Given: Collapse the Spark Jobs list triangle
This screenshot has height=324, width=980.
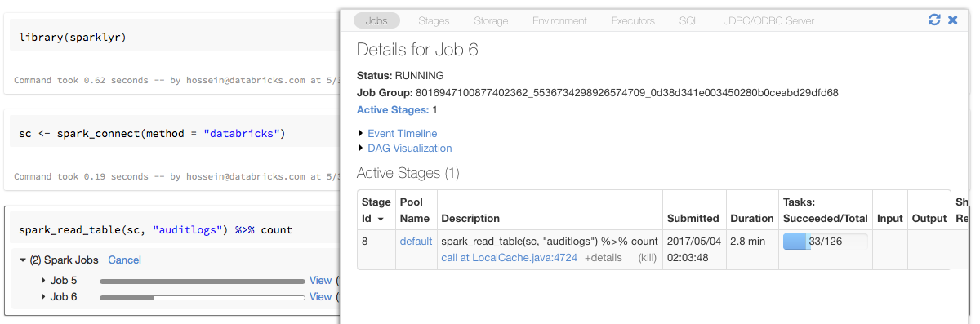Looking at the screenshot, I should pos(23,260).
